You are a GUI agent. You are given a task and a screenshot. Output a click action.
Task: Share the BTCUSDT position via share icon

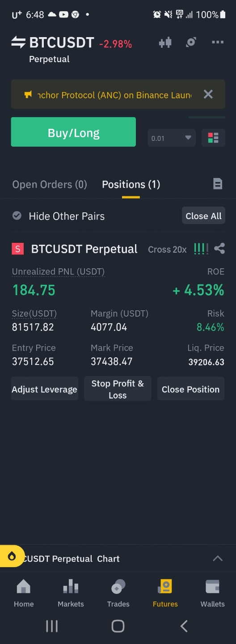pos(219,249)
